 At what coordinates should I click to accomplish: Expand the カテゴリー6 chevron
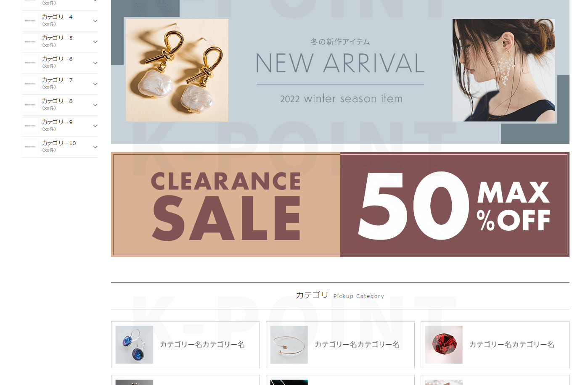95,63
